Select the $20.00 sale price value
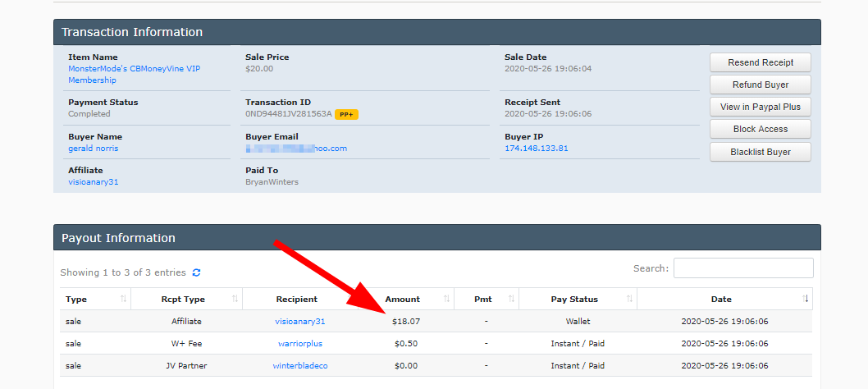This screenshot has width=868, height=389. pos(259,69)
